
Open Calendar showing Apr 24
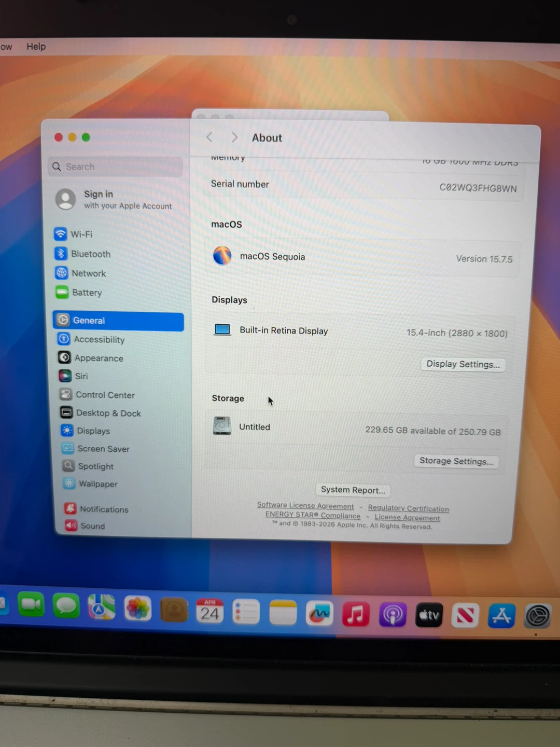click(209, 611)
